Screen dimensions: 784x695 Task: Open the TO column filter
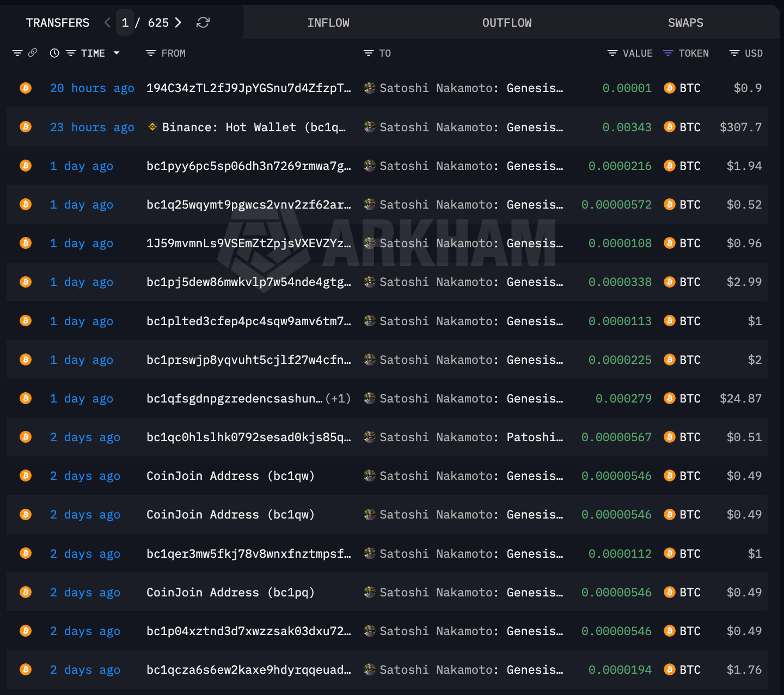[369, 53]
